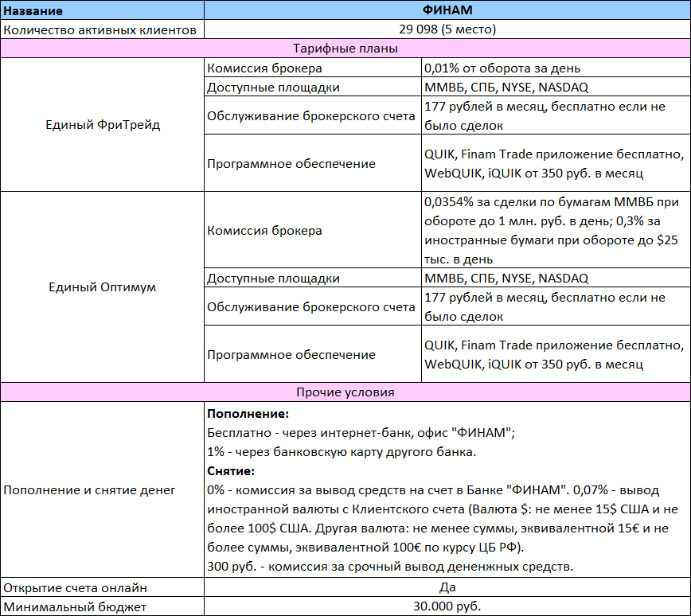
Task: Select the '29 098 (5 место)' value
Action: pyautogui.click(x=447, y=29)
